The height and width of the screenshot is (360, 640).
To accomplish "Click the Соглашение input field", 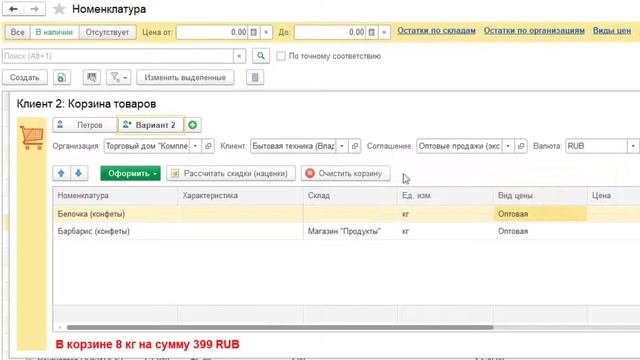I will coord(459,146).
